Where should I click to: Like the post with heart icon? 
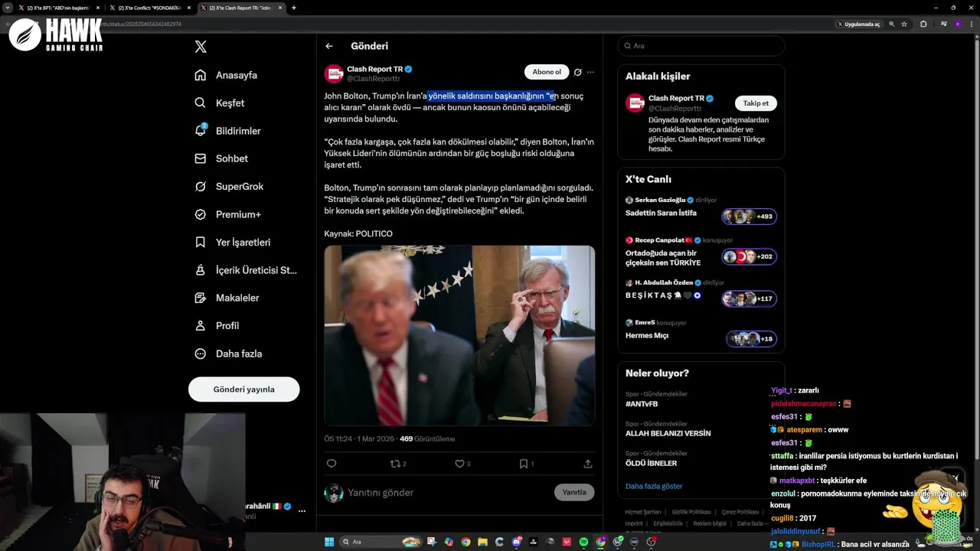point(459,463)
